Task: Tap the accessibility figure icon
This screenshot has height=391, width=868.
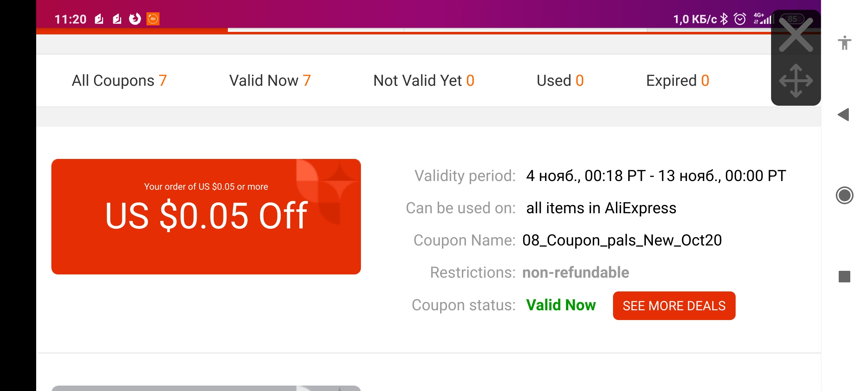Action: [844, 43]
